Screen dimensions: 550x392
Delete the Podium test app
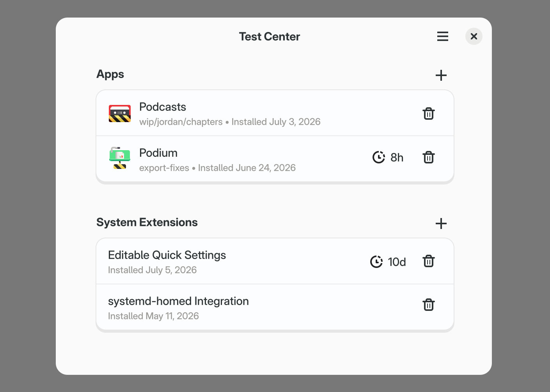(x=428, y=157)
